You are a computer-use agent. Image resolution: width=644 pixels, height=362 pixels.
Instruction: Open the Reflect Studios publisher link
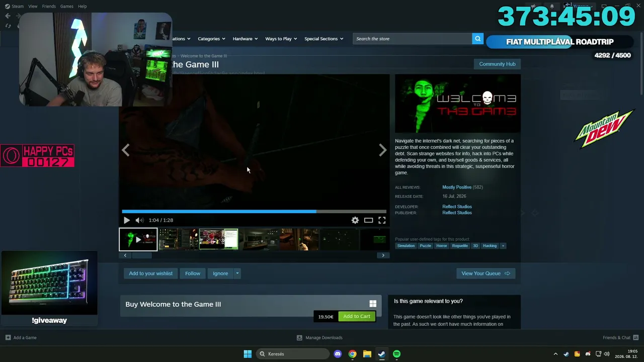coord(457,213)
